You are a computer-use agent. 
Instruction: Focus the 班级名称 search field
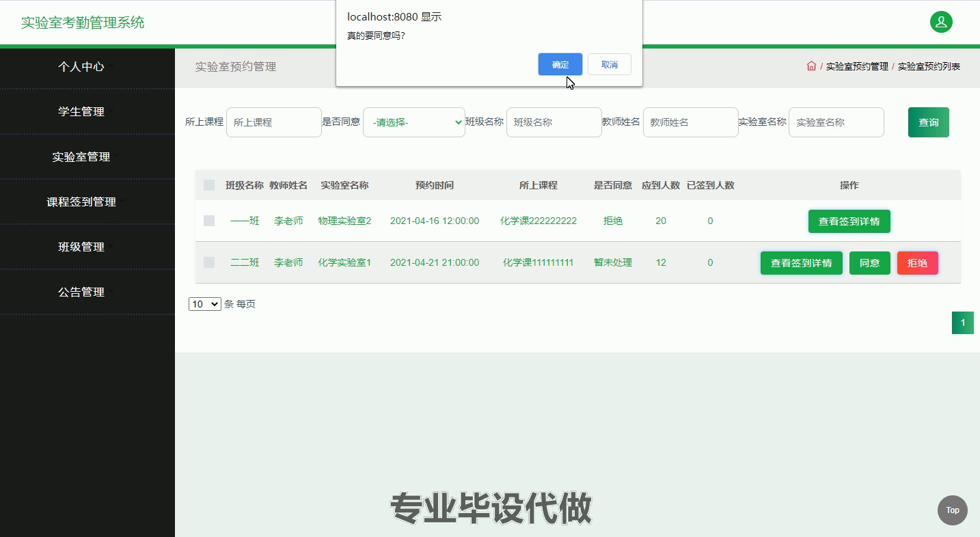pyautogui.click(x=554, y=122)
